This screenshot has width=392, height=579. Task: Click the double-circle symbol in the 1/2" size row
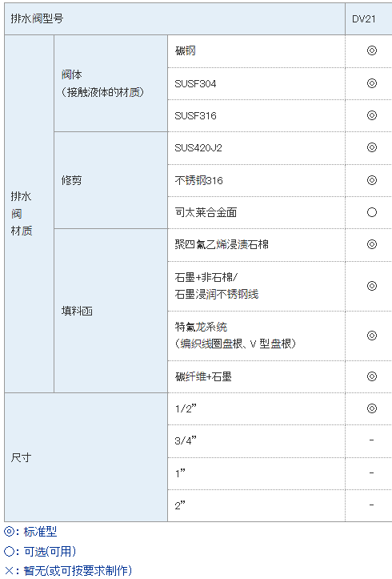pos(372,408)
